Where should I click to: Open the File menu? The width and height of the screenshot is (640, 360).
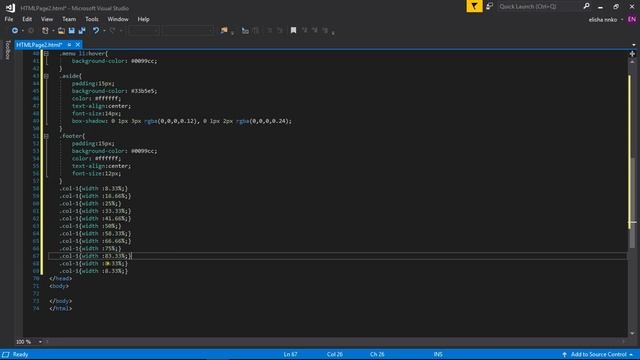[9, 19]
